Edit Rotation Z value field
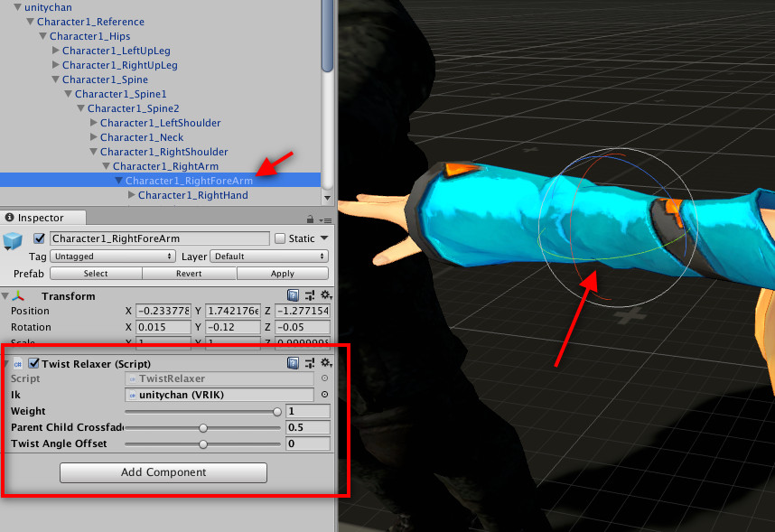This screenshot has width=775, height=532. coord(302,327)
